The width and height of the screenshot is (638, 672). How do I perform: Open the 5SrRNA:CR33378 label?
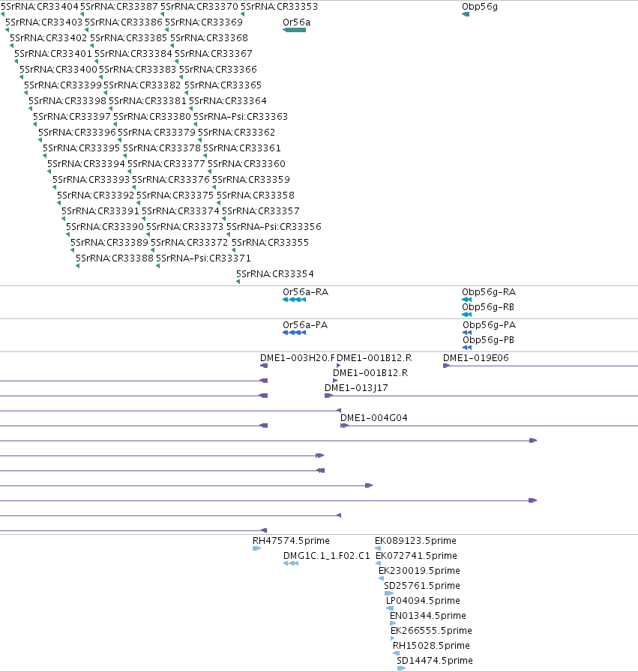[x=162, y=148]
